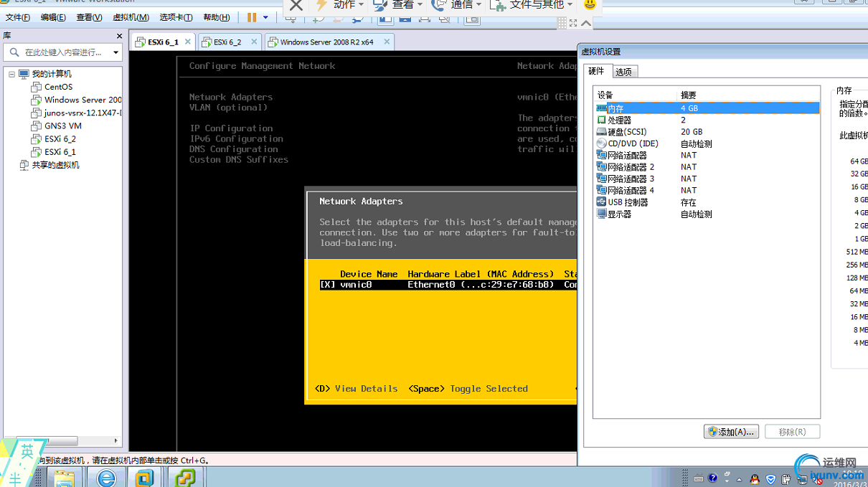
Task: Close the Windows Server 2008 R2 x64 tab
Action: coord(387,42)
